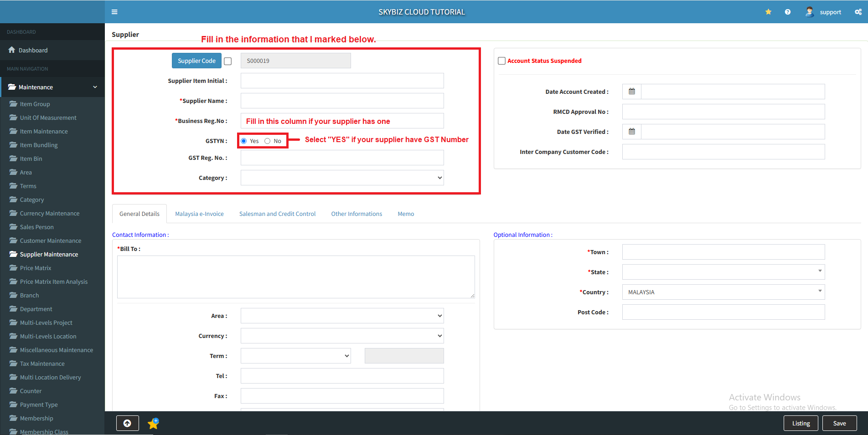Click the Save button
Image resolution: width=868 pixels, height=435 pixels.
pyautogui.click(x=839, y=423)
